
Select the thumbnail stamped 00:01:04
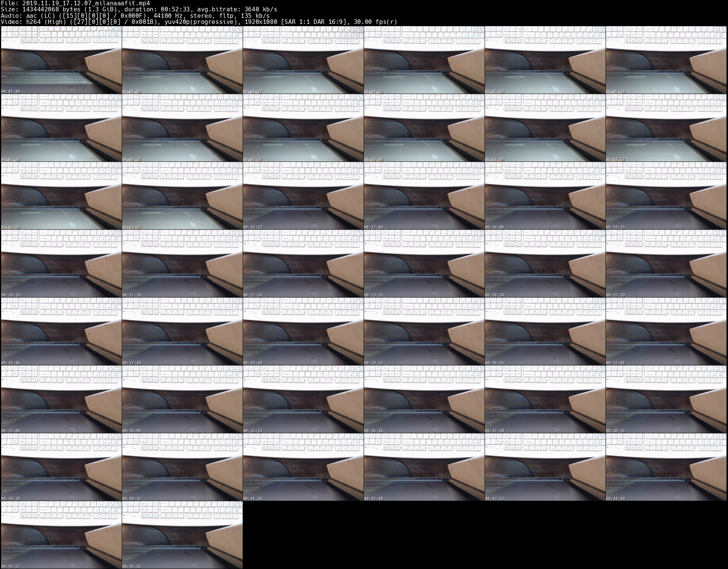61,60
